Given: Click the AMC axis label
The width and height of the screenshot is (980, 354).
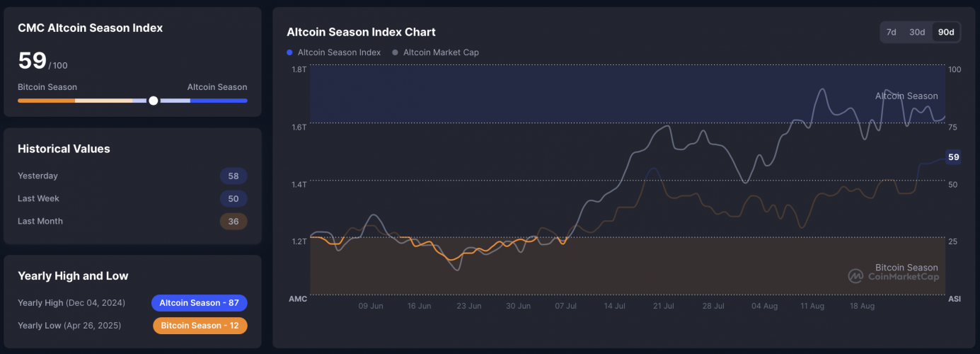Looking at the screenshot, I should [298, 299].
